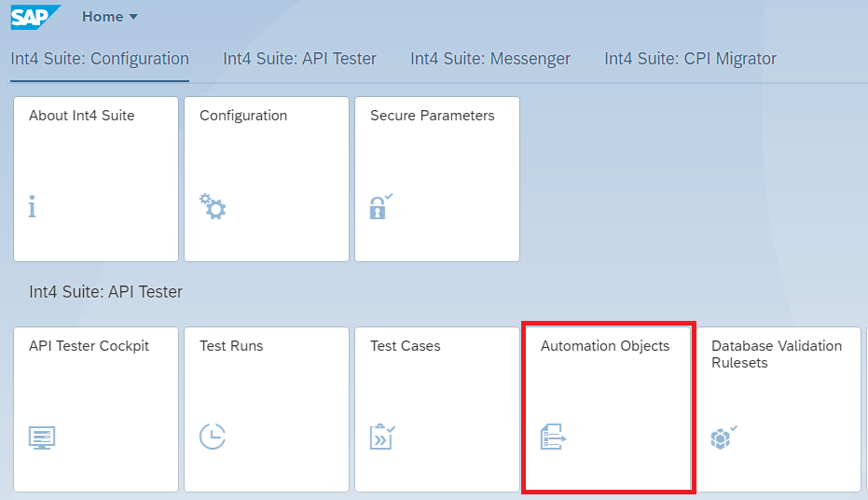Click the gears icon on Configuration tile

click(x=214, y=206)
